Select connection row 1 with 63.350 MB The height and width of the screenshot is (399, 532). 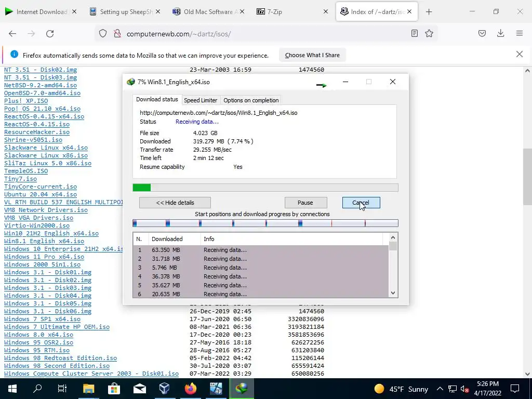click(261, 250)
